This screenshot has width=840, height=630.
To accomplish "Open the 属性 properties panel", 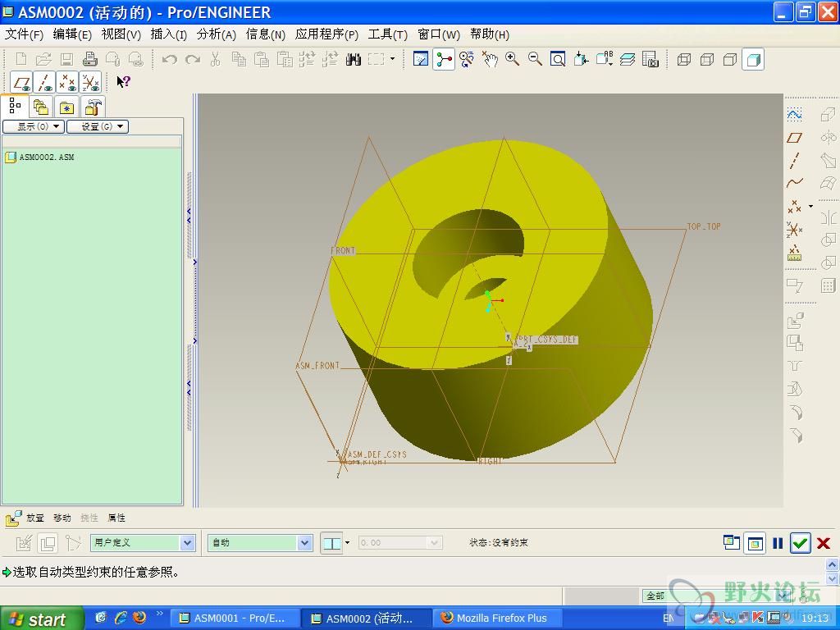I will point(116,518).
